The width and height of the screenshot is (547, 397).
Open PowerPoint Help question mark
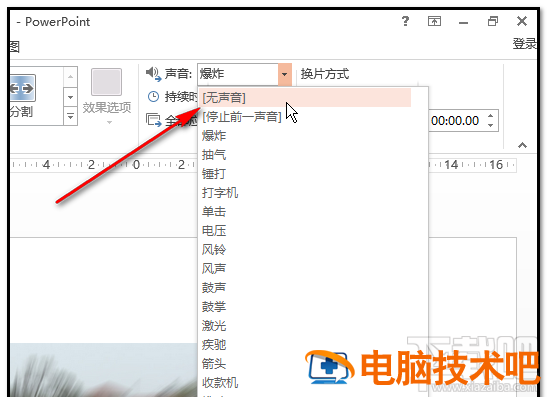405,21
